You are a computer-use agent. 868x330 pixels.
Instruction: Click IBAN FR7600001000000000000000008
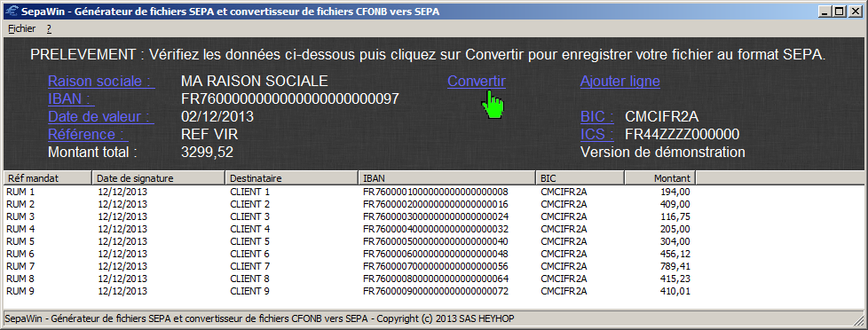[436, 192]
